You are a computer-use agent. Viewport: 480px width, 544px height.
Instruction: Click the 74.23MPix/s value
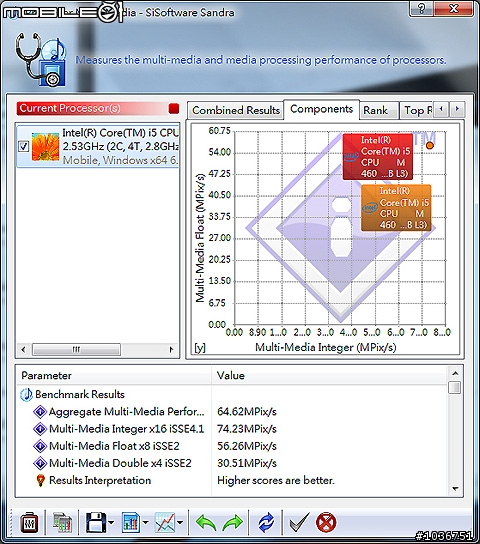point(247,429)
